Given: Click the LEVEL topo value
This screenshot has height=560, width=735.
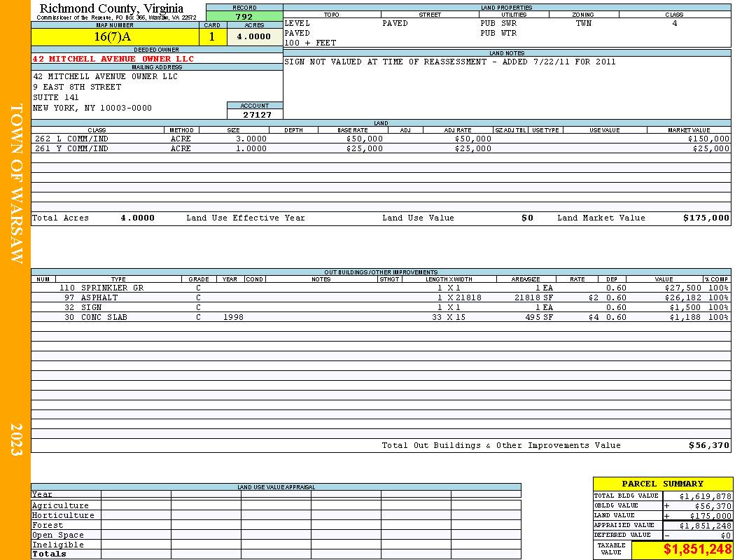Looking at the screenshot, I should (297, 23).
